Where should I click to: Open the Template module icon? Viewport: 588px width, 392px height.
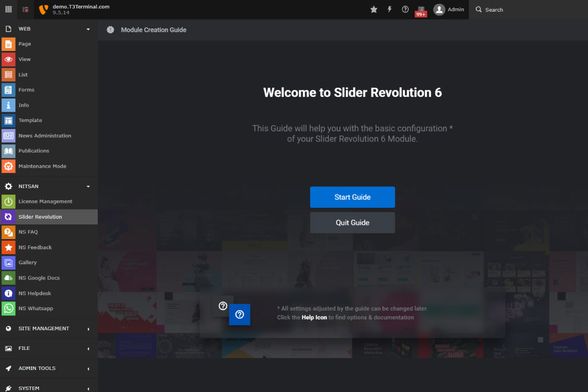pos(8,120)
